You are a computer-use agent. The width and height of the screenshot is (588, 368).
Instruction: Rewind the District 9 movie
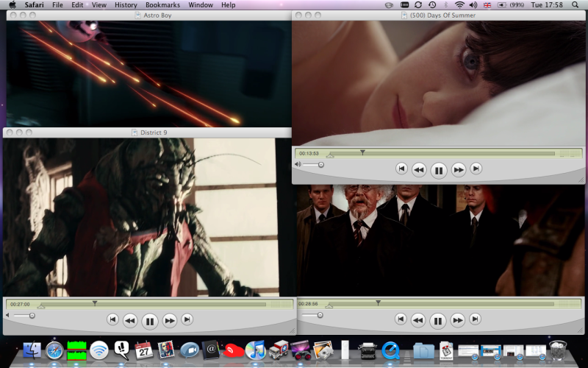tap(130, 321)
